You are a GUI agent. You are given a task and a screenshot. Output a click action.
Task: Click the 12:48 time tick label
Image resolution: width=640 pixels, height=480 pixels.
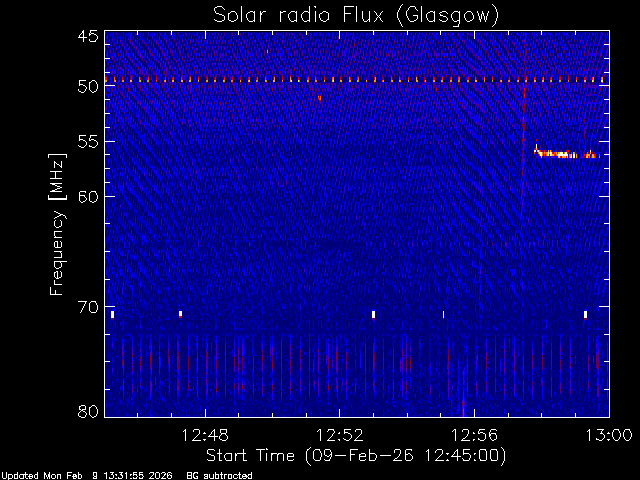point(205,435)
